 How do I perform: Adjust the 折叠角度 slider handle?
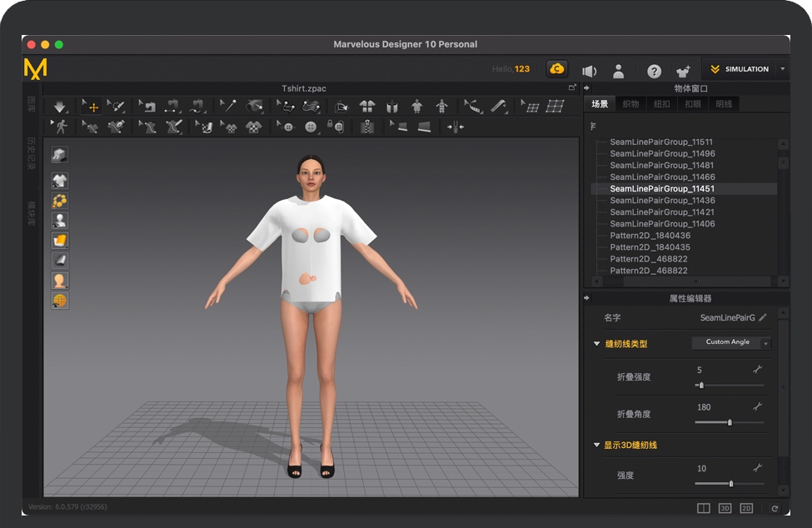[x=730, y=422]
